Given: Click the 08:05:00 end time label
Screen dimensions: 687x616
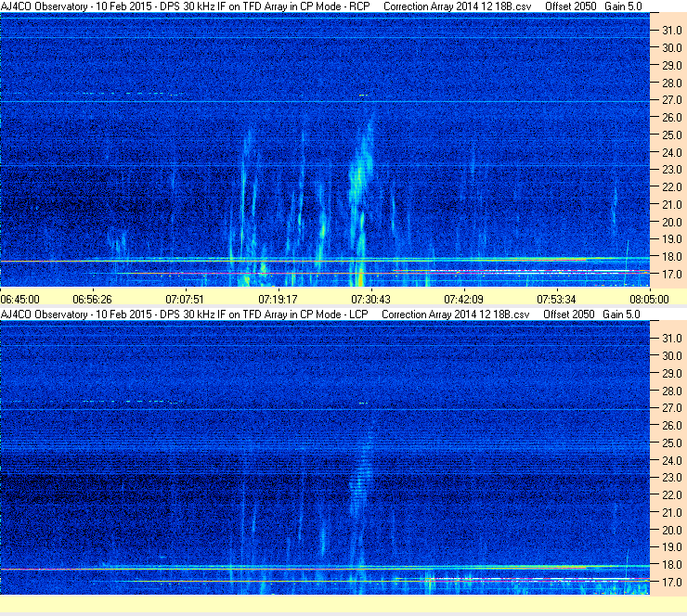Looking at the screenshot, I should click(x=649, y=299).
